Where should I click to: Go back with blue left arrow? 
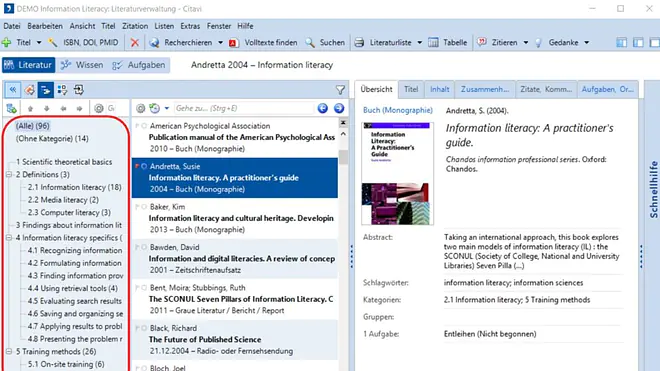pyautogui.click(x=323, y=109)
